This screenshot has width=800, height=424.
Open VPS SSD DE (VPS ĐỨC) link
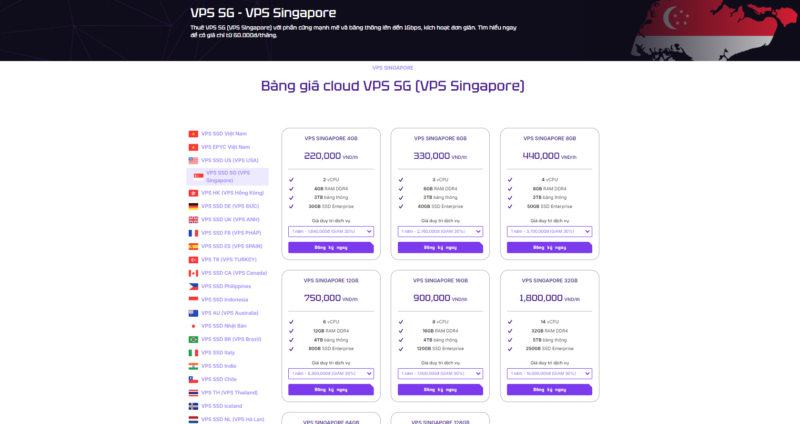(230, 206)
